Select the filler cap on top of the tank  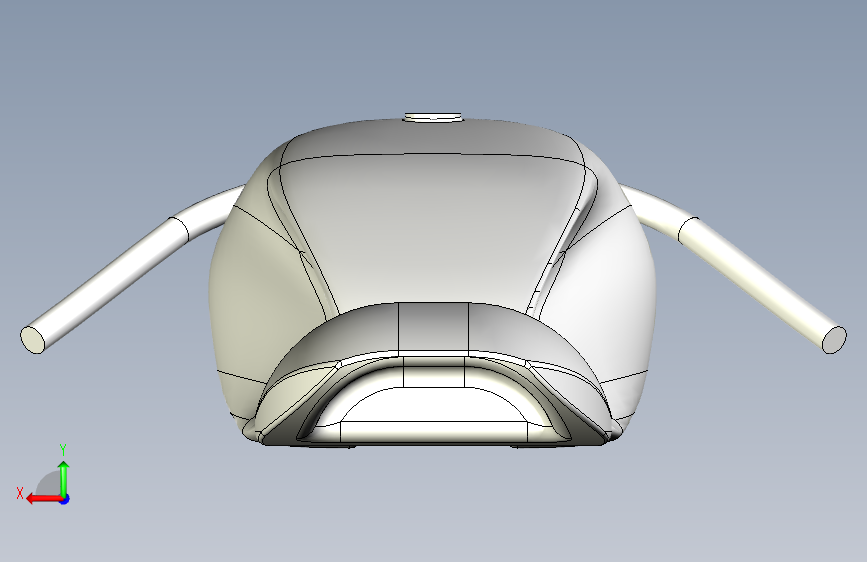tap(434, 117)
